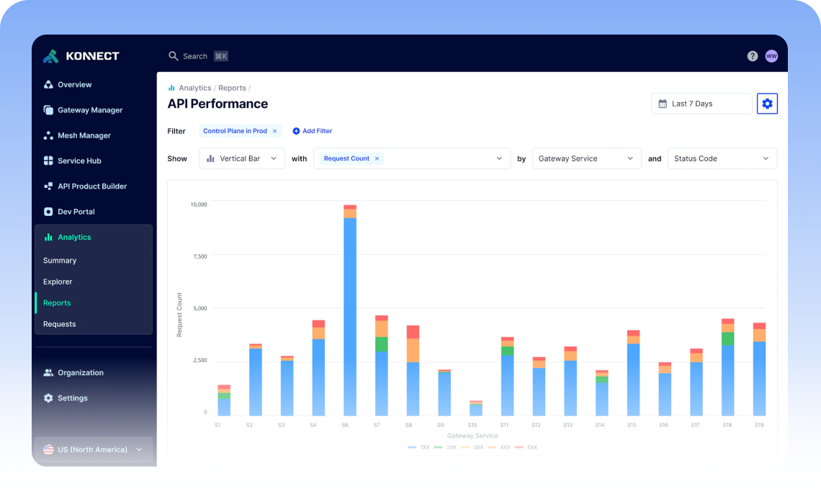Expand the Status Code dropdown

(722, 158)
